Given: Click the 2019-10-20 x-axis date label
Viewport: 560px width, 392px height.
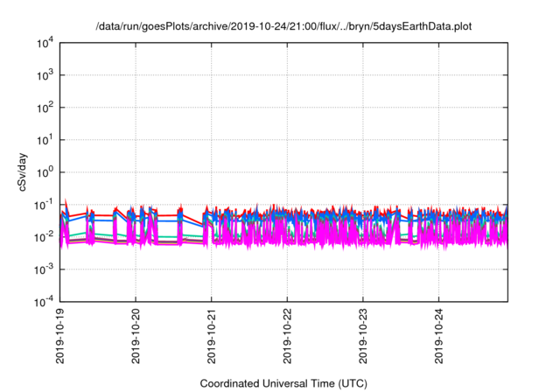Looking at the screenshot, I should tap(136, 336).
